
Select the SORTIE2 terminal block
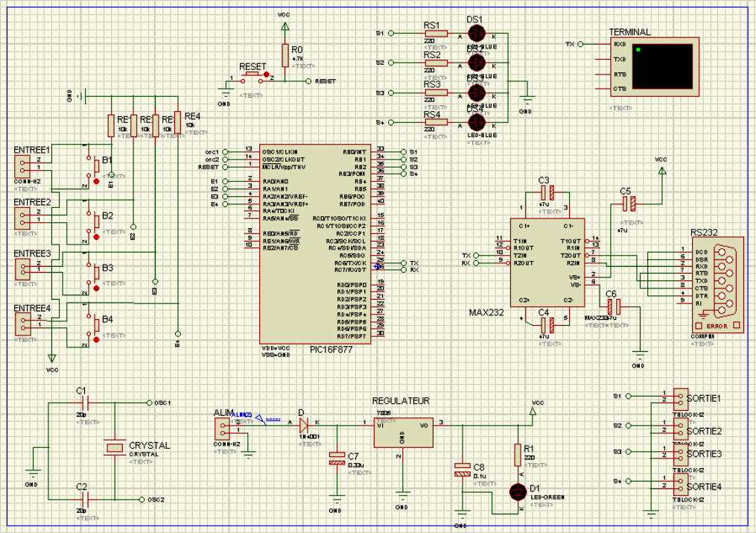pyautogui.click(x=680, y=429)
